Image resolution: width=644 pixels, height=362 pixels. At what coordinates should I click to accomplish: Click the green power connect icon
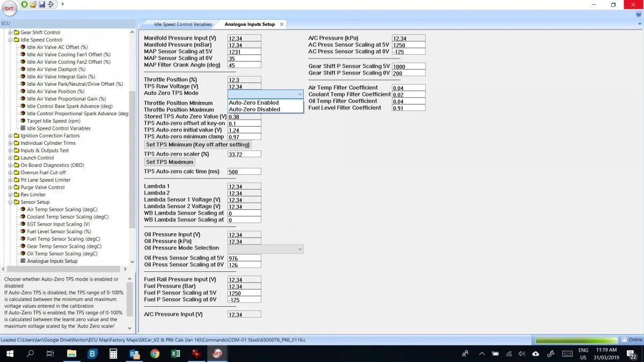point(25,4)
